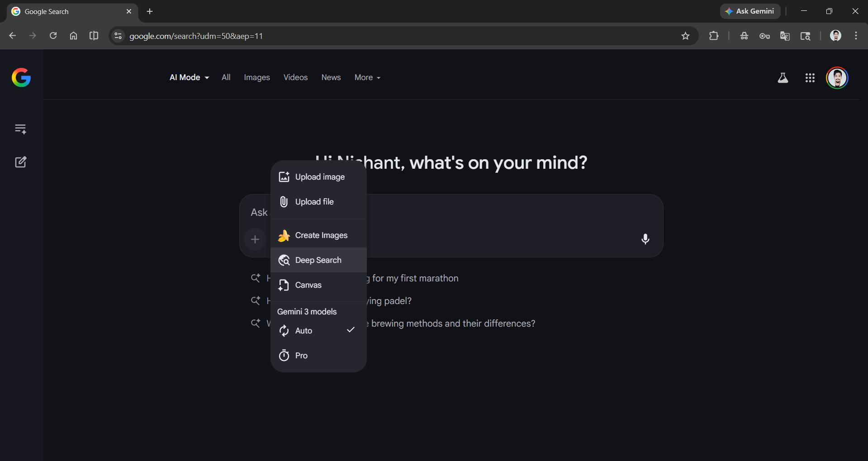
Task: Click the Ask Gemini button
Action: 749,11
